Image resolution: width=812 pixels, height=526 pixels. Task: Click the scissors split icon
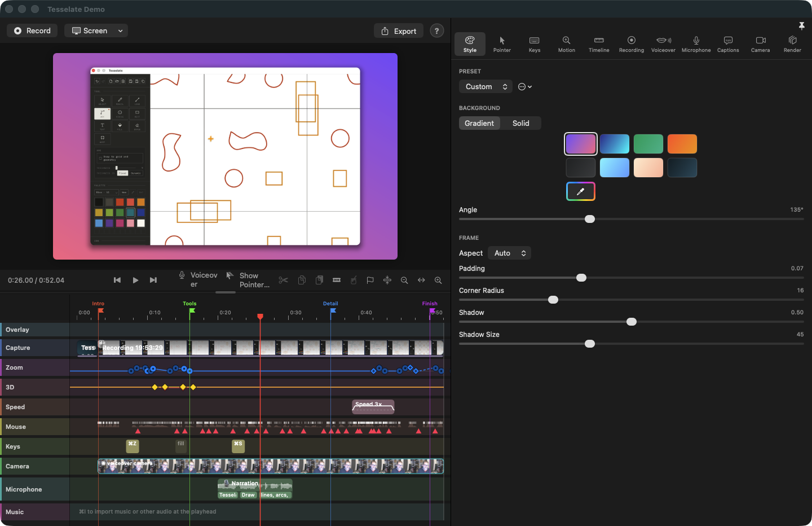[284, 280]
